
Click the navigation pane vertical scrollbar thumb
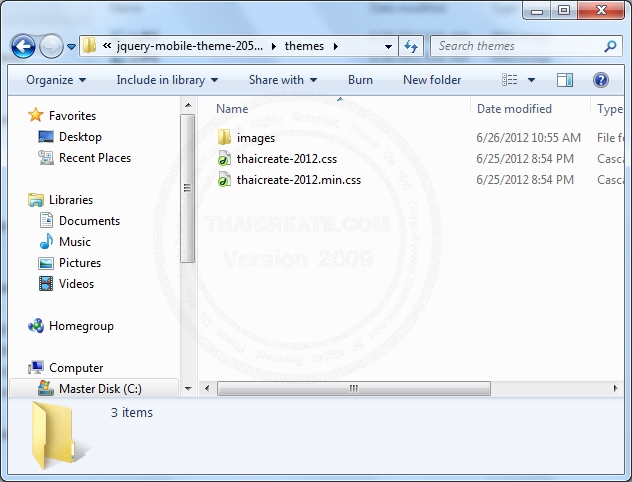[x=187, y=188]
